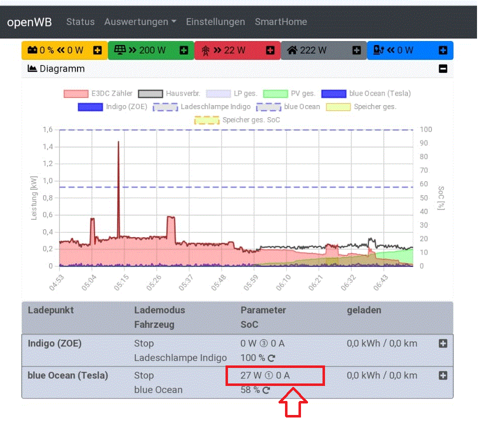This screenshot has height=426, width=504.
Task: Open the Auswertungen dropdown menu
Action: click(140, 22)
